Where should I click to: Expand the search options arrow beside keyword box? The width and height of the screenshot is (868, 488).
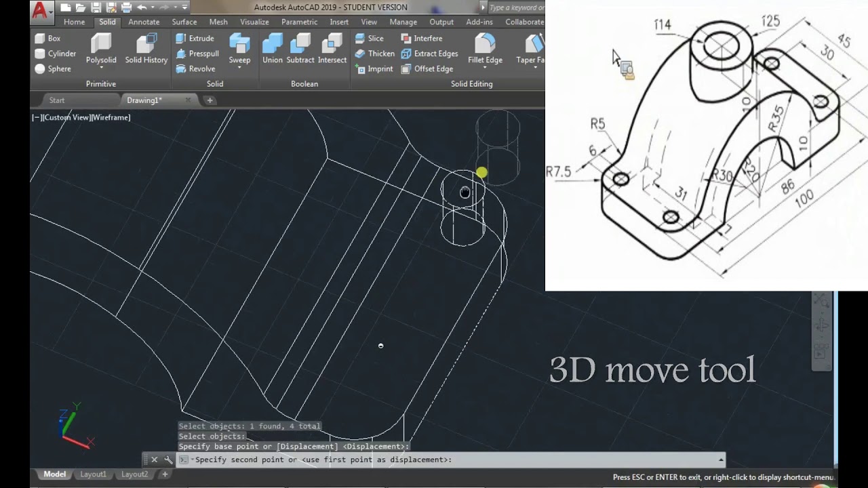click(483, 7)
